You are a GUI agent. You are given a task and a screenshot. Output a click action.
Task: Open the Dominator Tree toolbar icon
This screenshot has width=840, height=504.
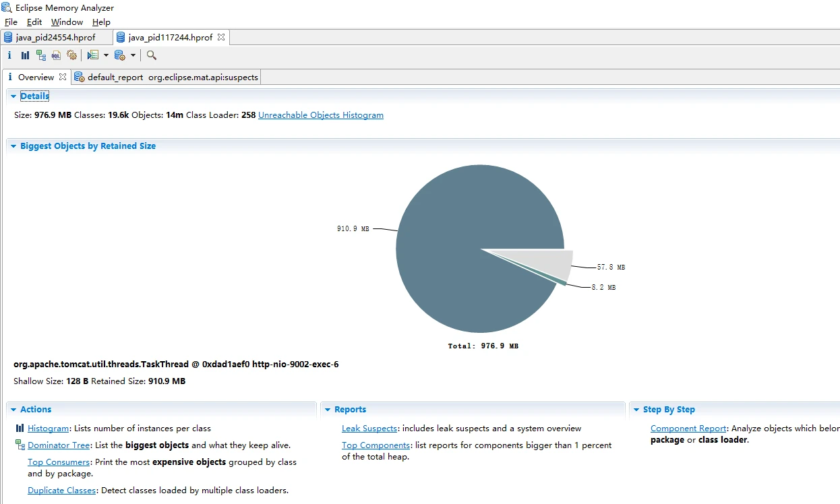coord(41,55)
